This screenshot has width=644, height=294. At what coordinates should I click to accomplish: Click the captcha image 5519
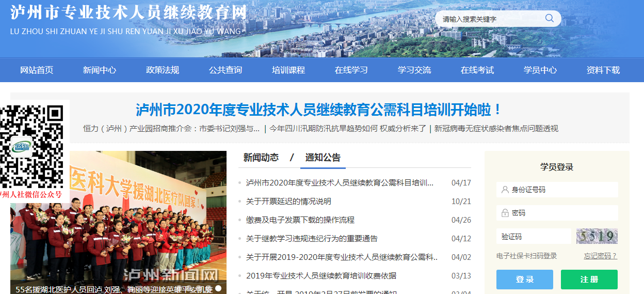[597, 237]
